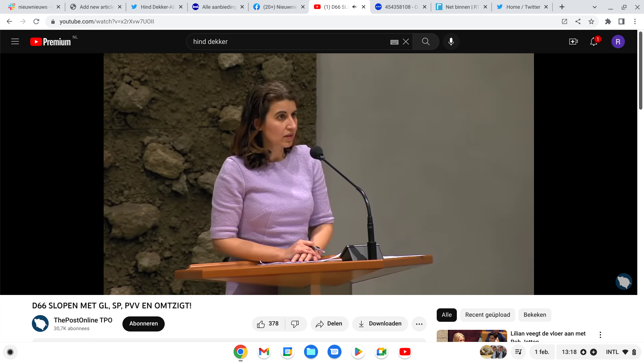
Task: Open the three-dot more actions menu
Action: pyautogui.click(x=419, y=324)
